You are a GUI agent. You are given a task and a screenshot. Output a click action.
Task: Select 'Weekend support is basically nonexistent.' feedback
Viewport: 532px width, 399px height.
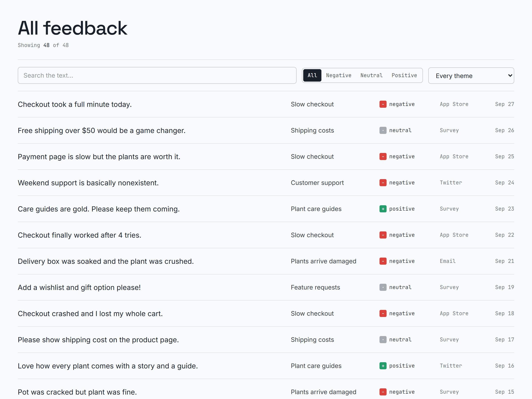(x=88, y=183)
